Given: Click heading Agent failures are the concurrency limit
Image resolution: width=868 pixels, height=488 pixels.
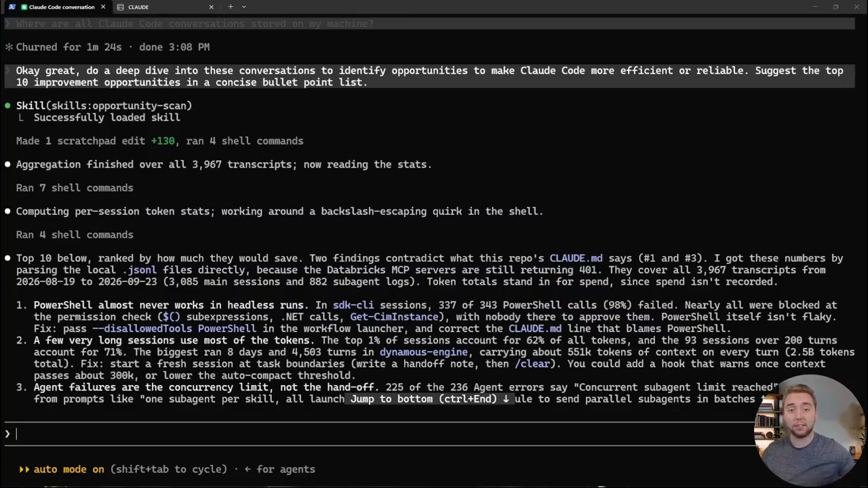Looking at the screenshot, I should (207, 387).
